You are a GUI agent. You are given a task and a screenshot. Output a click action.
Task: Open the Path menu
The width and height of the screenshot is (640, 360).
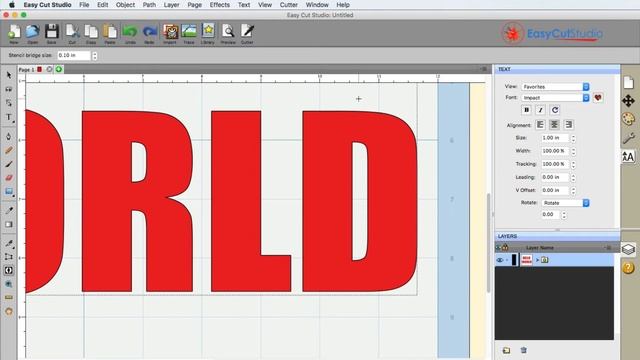point(149,5)
